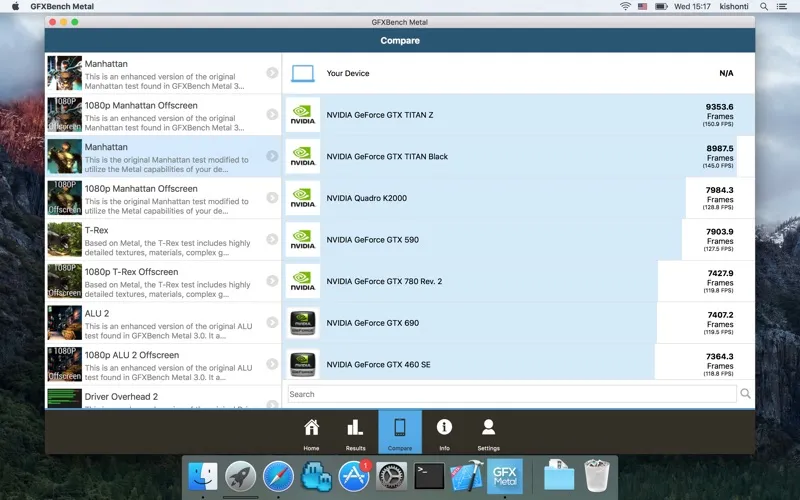Expand the ALU 2 test chevron

[x=272, y=322]
